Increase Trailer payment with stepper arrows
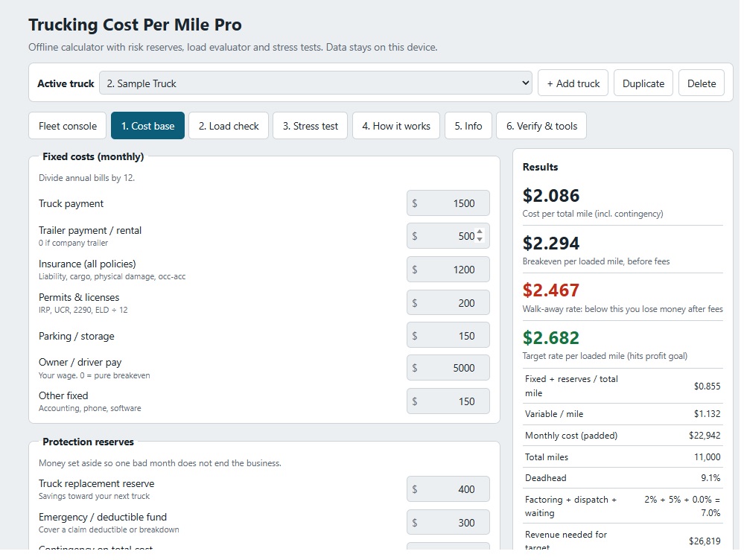This screenshot has width=744, height=560. click(480, 232)
